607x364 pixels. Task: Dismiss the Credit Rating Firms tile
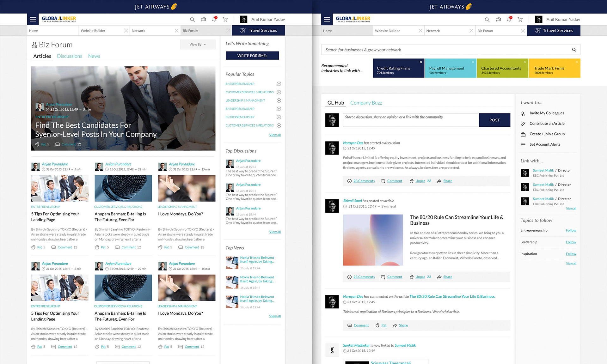(421, 62)
